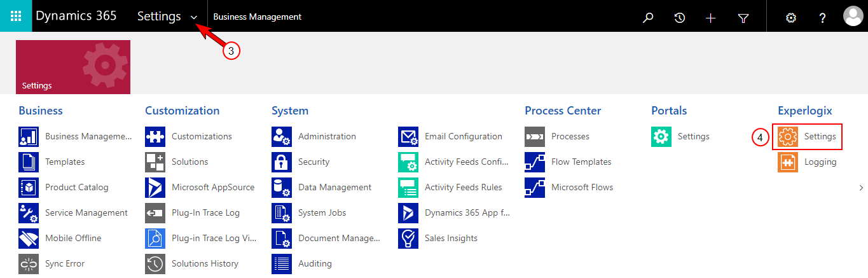Screen dimensions: 868x278
Task: Click the plus quick create icon
Action: (711, 18)
